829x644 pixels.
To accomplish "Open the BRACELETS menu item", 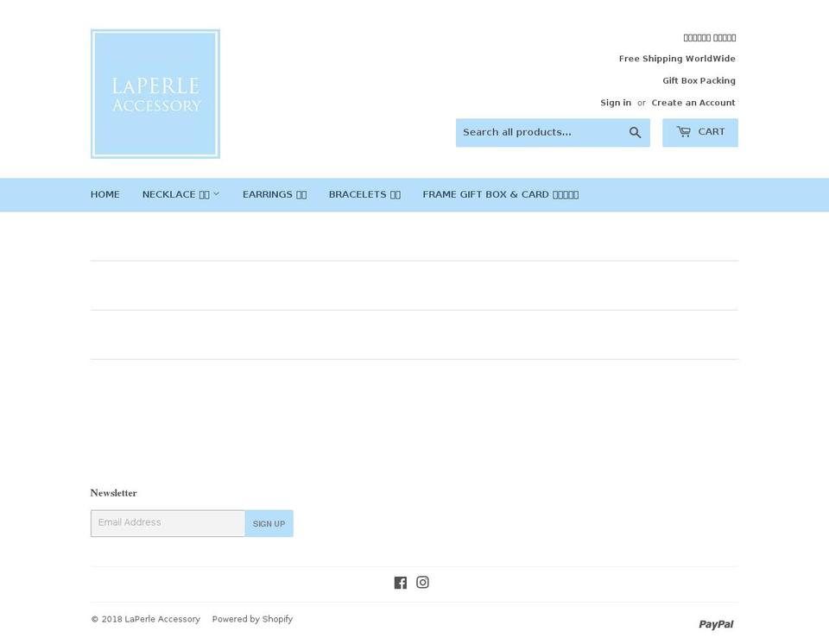I will click(364, 194).
